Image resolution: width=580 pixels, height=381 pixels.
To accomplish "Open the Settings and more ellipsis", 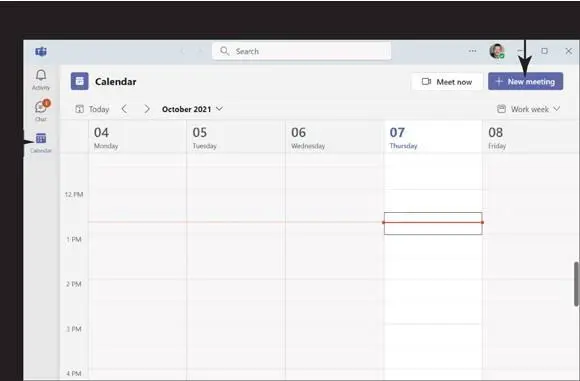I will (472, 51).
